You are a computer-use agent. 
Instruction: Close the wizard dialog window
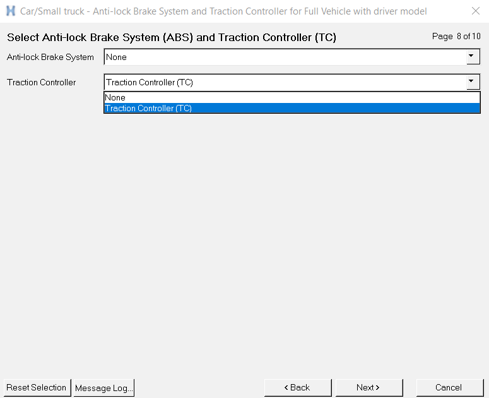point(476,11)
